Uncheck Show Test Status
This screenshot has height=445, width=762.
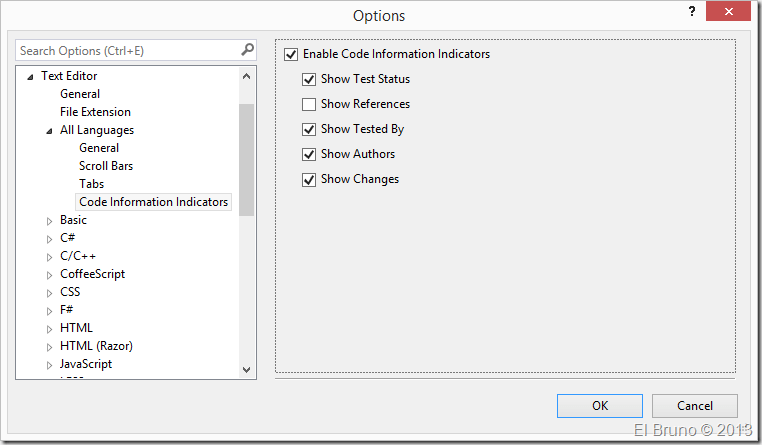309,79
